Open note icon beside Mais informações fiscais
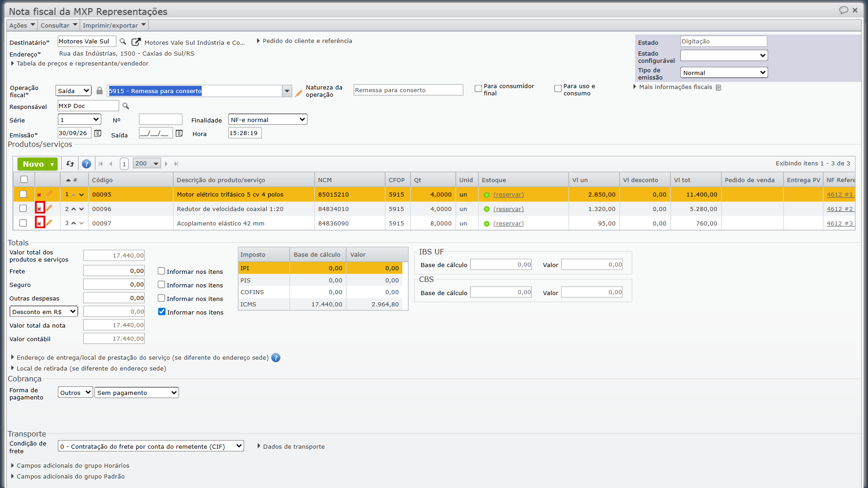Viewport: 868px width, 488px height. tap(718, 88)
